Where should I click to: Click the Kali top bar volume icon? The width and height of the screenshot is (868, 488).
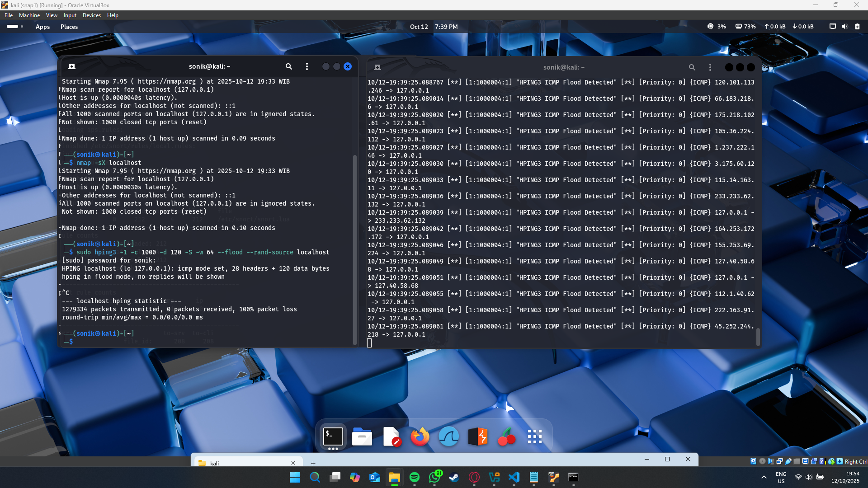click(845, 27)
